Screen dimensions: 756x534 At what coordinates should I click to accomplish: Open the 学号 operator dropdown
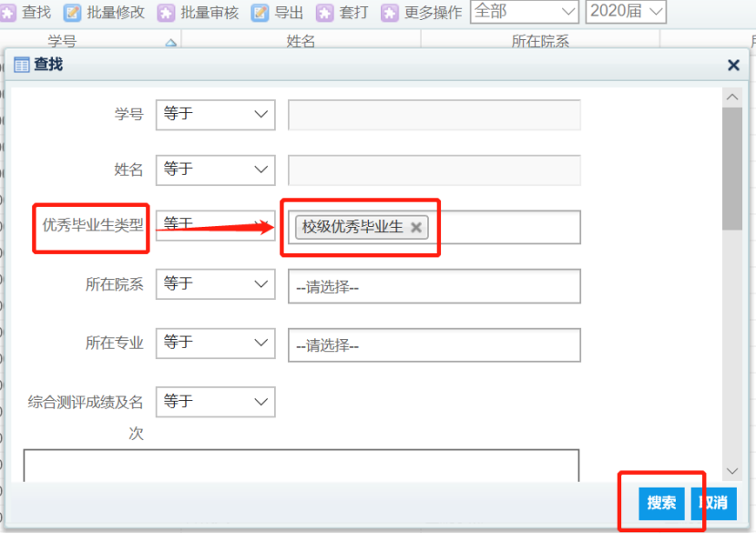point(216,115)
